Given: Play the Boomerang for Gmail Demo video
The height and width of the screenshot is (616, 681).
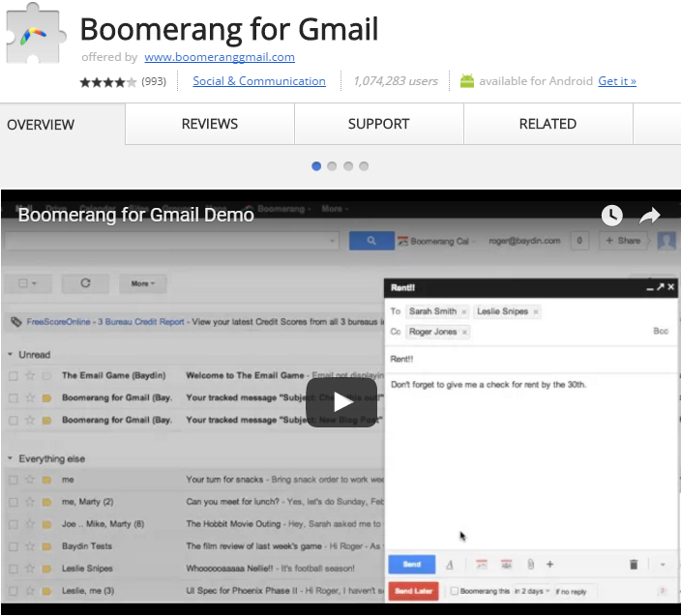Looking at the screenshot, I should tap(340, 403).
